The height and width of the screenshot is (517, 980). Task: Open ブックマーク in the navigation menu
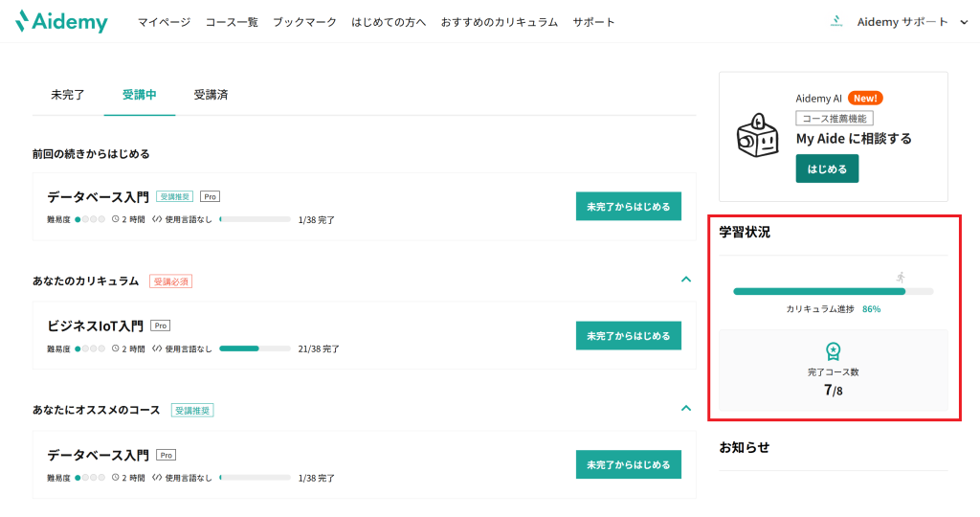[304, 22]
